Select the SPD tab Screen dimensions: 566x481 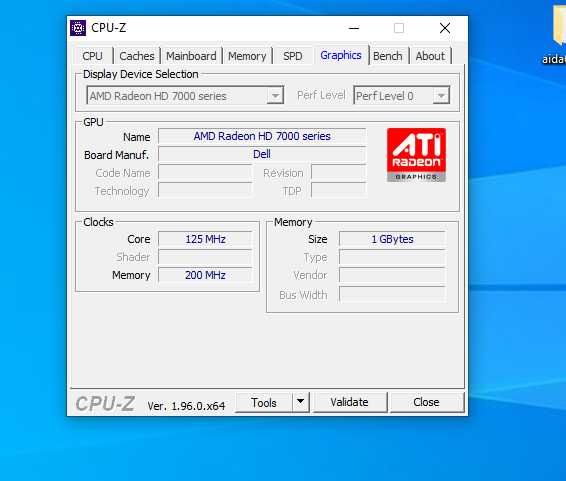292,56
